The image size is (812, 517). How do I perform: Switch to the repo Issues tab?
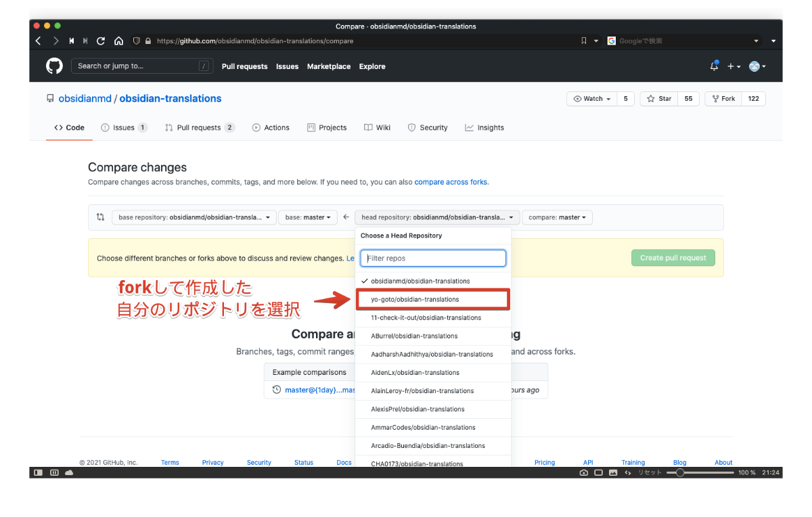124,127
